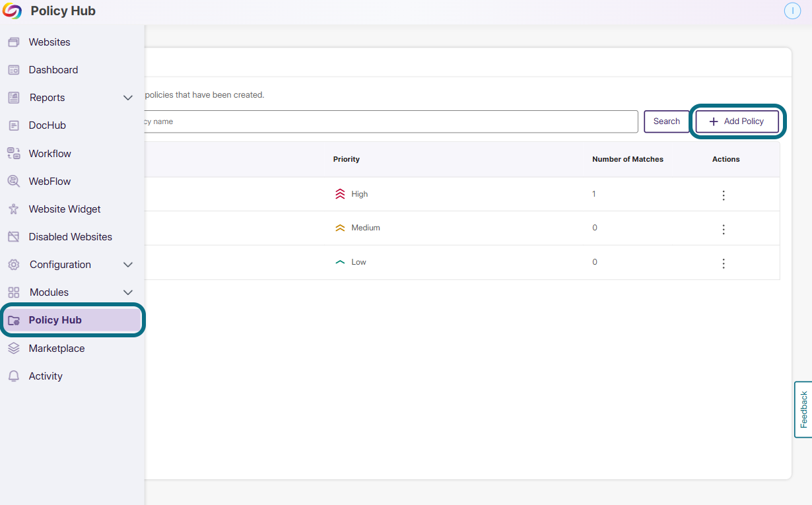Open user profile avatar at top right
This screenshot has width=812, height=505.
(x=792, y=11)
